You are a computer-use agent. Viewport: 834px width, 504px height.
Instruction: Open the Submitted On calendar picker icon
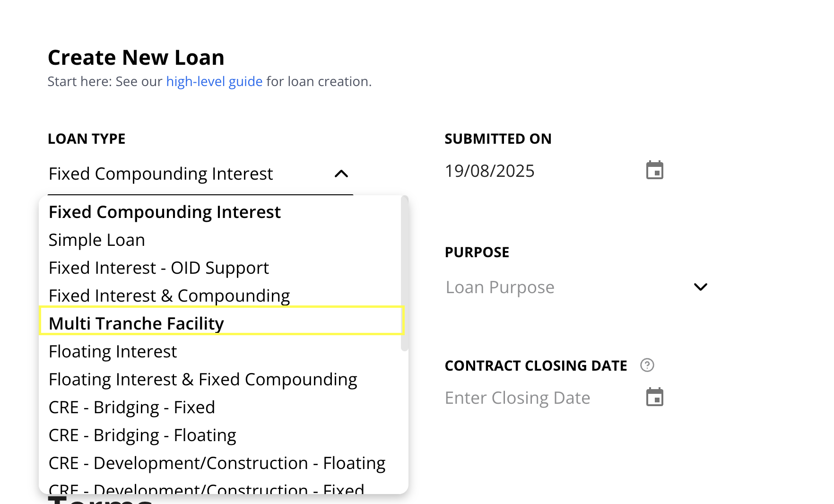(x=654, y=171)
